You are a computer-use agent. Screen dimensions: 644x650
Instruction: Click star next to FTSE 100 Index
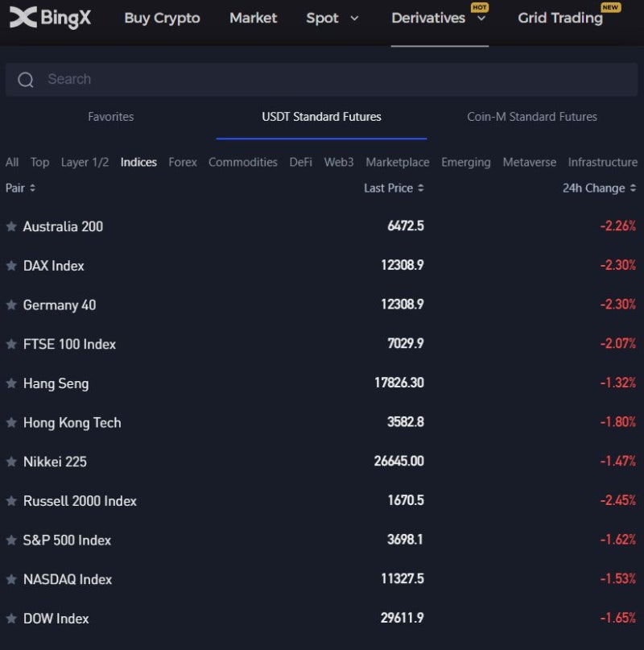tap(11, 344)
